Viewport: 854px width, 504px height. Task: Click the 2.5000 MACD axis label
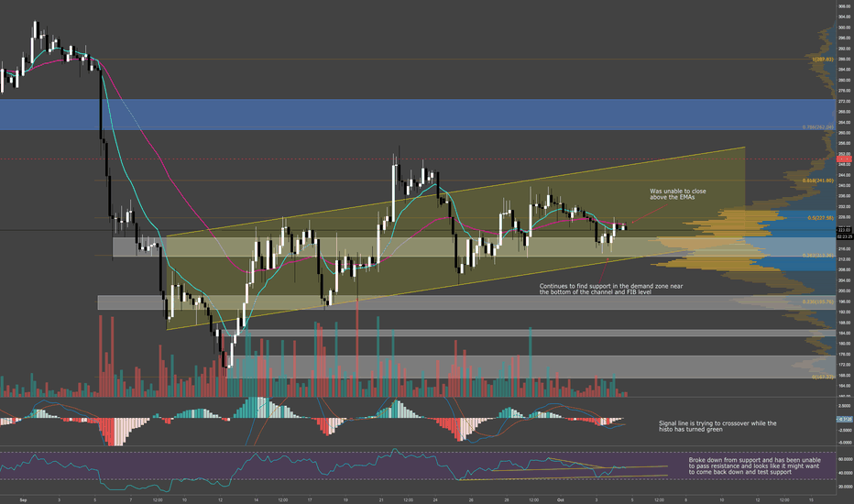(x=845, y=405)
